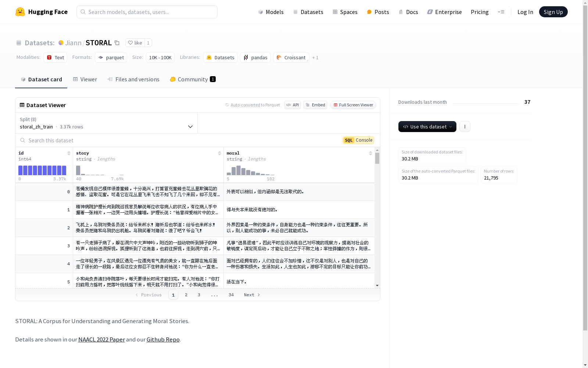Open the Pricing page
Image resolution: width=588 pixels, height=368 pixels.
click(480, 12)
